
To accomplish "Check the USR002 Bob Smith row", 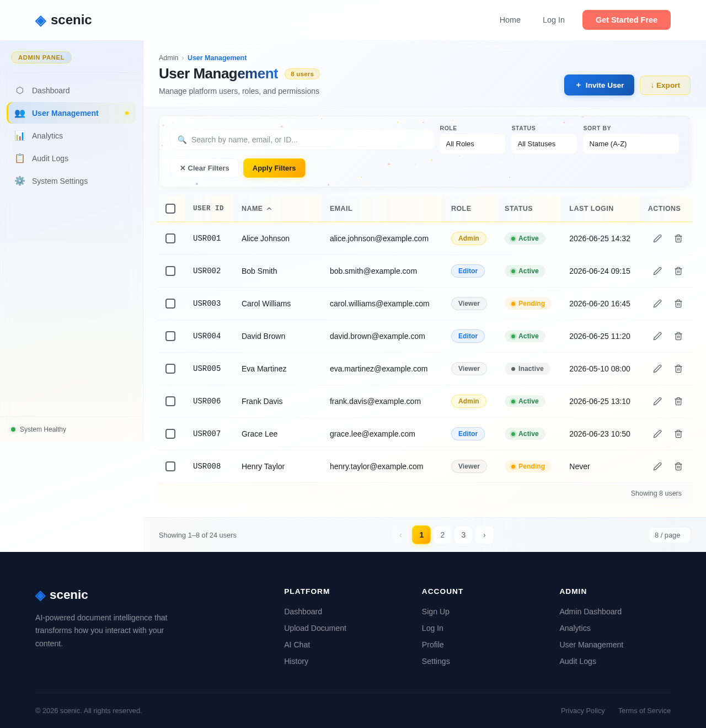I will coord(170,271).
